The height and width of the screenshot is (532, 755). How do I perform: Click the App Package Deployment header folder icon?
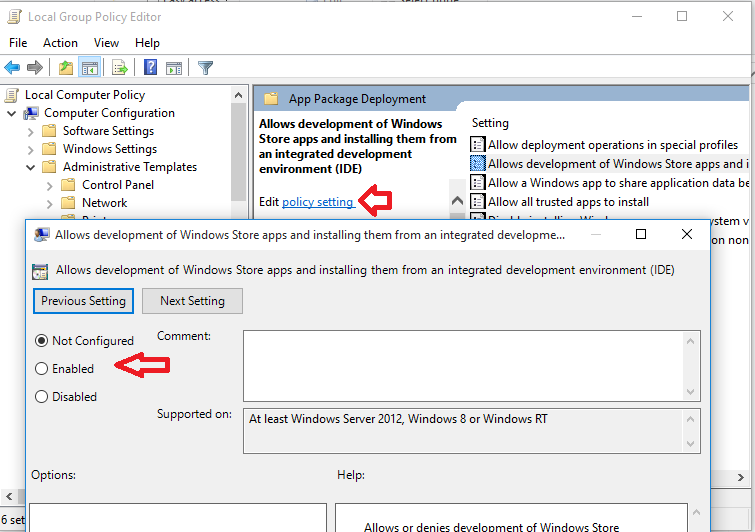point(271,99)
